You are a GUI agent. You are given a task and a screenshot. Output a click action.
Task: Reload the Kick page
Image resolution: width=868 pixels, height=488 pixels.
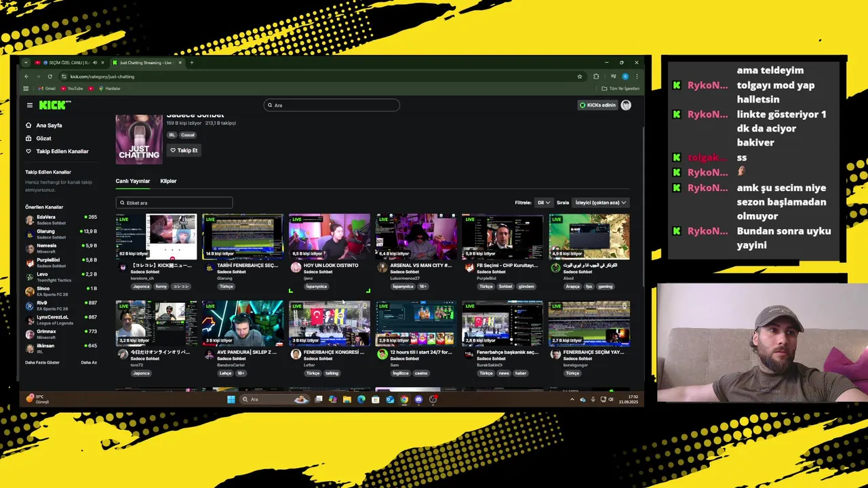click(50, 77)
